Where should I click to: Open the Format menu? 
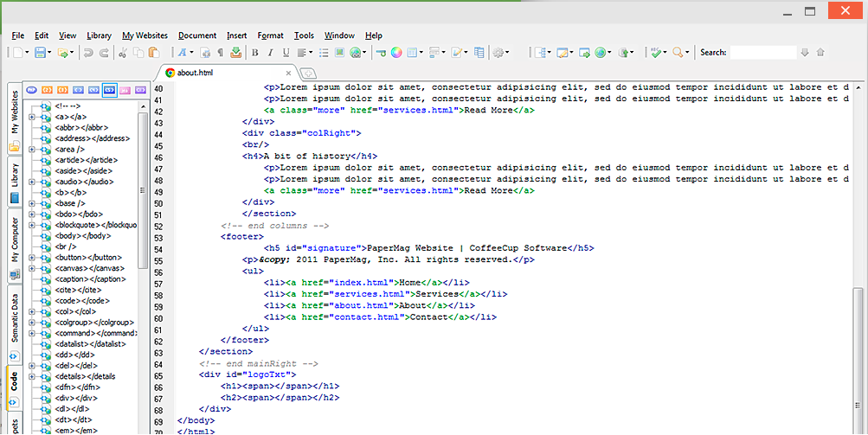click(270, 35)
